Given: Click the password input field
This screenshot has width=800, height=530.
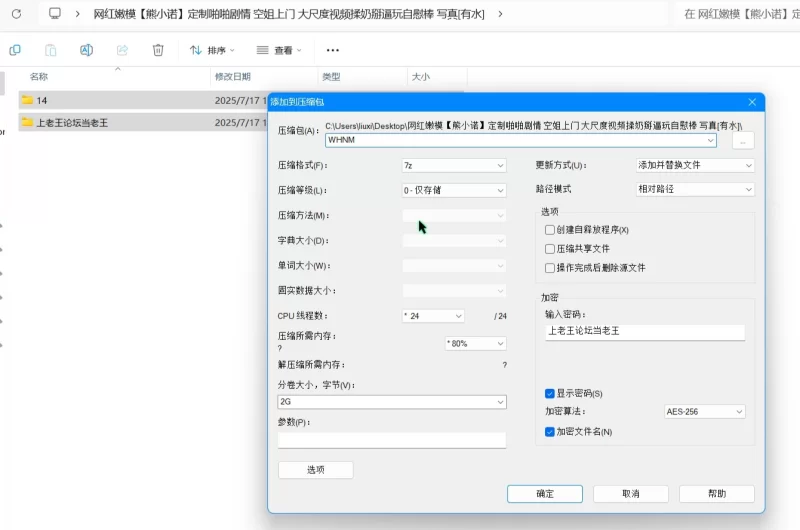Looking at the screenshot, I should coord(645,332).
